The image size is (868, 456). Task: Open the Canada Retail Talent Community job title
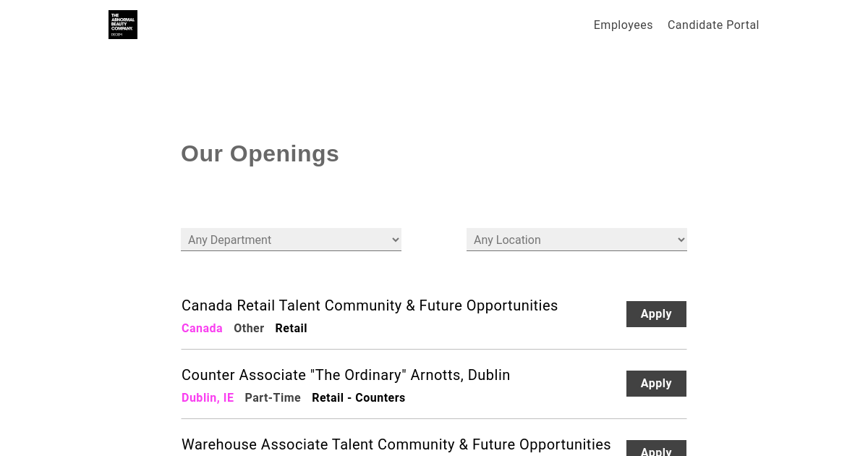[x=370, y=305]
